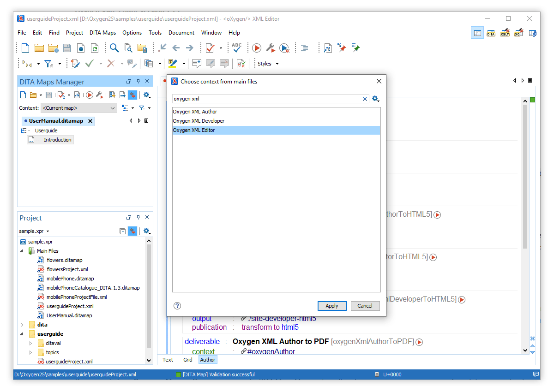Collapse the userguide folder in Project tree
The width and height of the screenshot is (554, 392).
point(22,334)
